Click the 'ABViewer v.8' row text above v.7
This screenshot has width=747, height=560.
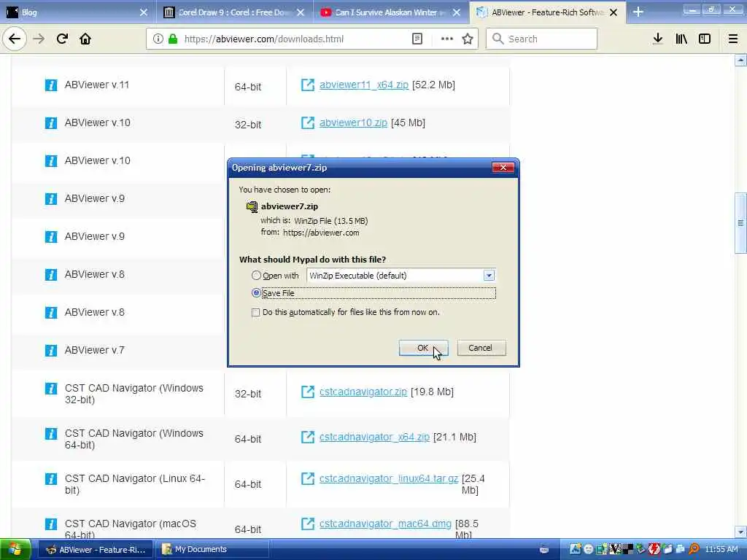coord(94,312)
